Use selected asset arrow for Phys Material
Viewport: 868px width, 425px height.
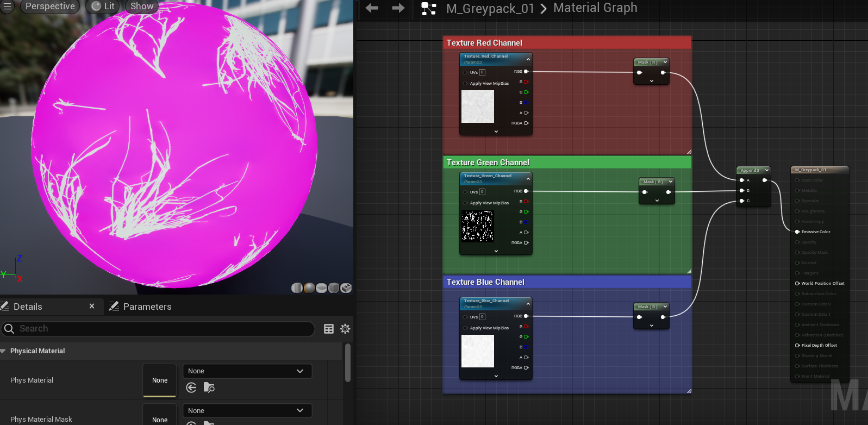click(x=191, y=387)
